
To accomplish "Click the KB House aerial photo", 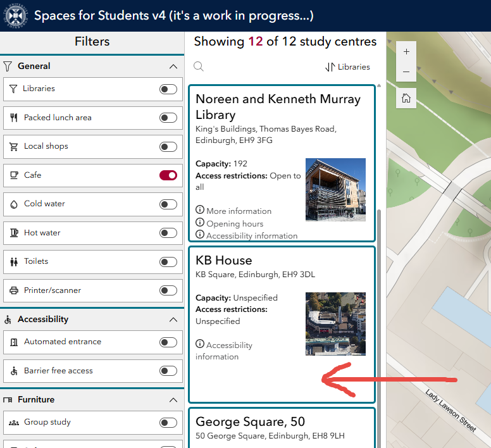I will (335, 324).
